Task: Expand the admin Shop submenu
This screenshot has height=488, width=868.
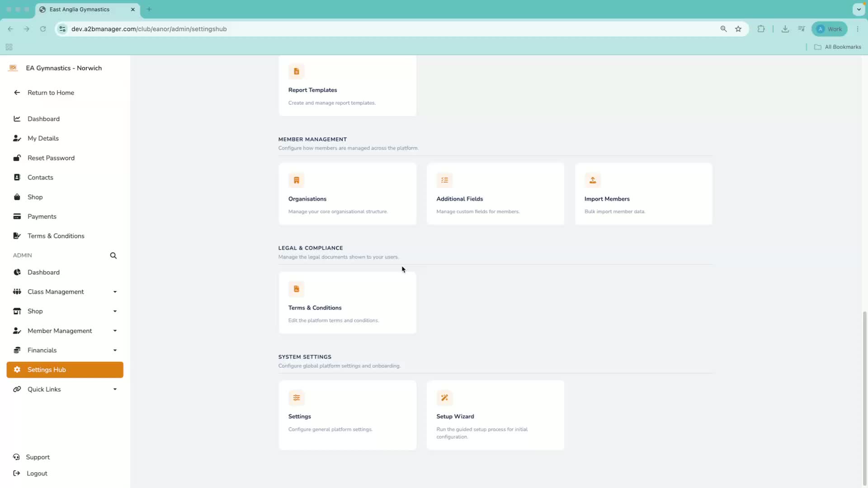Action: (x=115, y=311)
